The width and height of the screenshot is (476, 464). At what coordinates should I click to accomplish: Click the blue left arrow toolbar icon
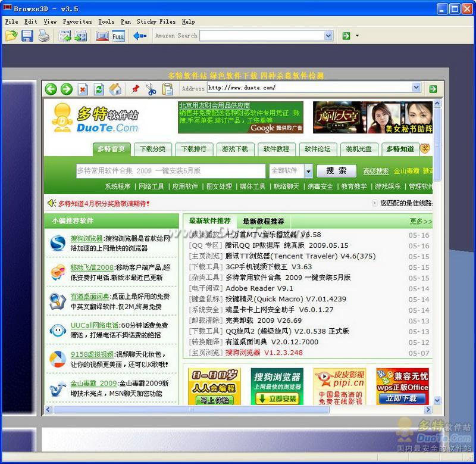coord(140,36)
